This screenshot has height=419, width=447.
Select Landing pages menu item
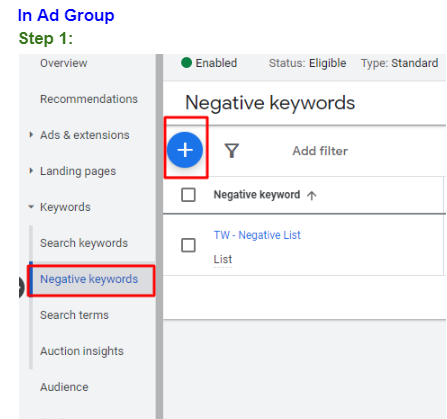[78, 171]
